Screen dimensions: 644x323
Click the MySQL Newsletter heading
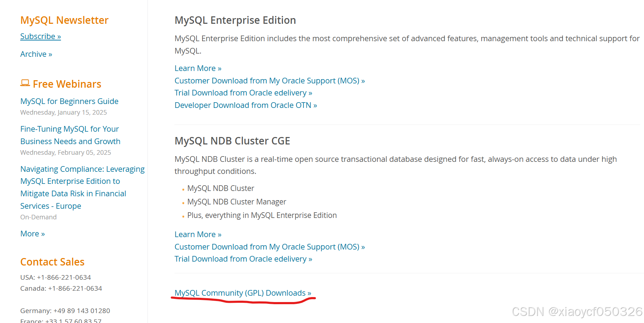tap(64, 20)
